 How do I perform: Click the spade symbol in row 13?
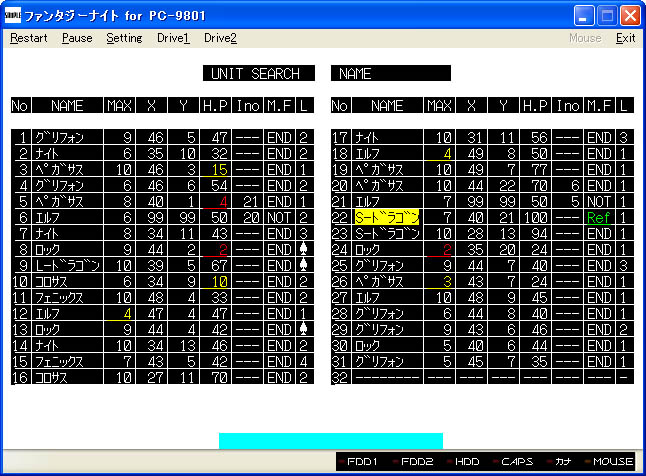point(304,329)
